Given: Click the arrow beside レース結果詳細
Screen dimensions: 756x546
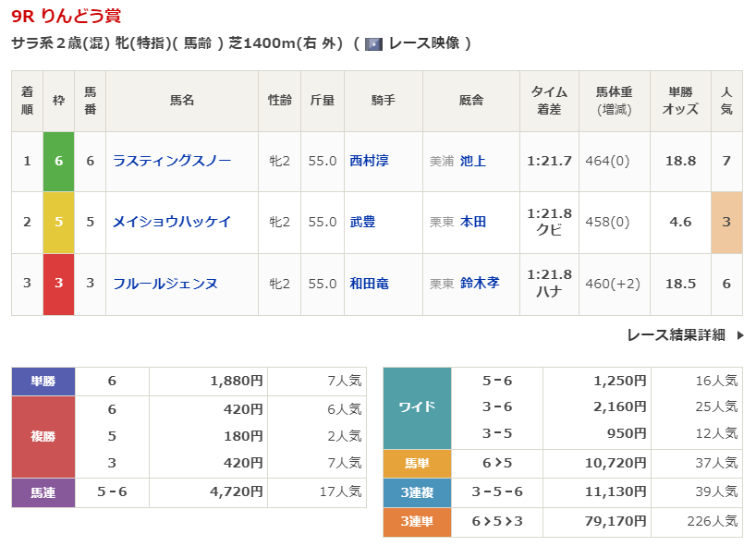Looking at the screenshot, I should 739,335.
